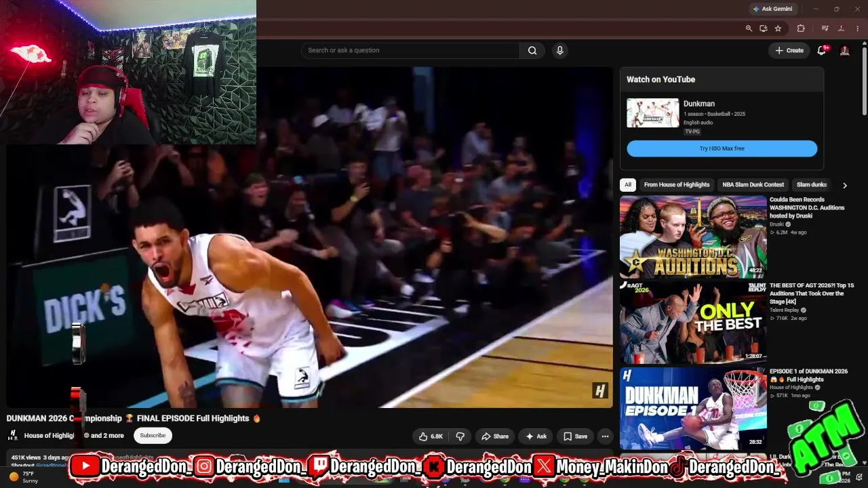Open Coulda Been Records WASHINGTON D.C. title
This screenshot has height=488, width=868.
coord(807,207)
